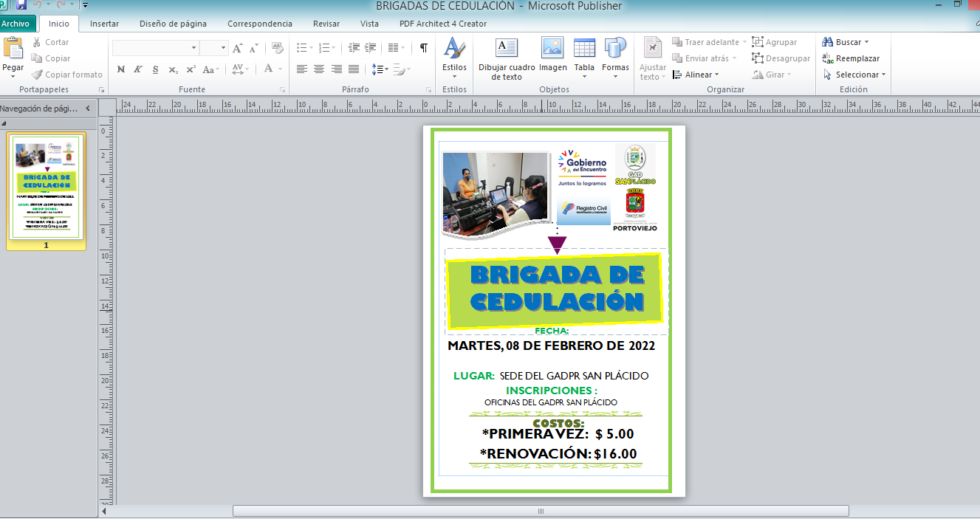This screenshot has width=980, height=519.
Task: Toggle italic (K) formatting
Action: pyautogui.click(x=138, y=69)
